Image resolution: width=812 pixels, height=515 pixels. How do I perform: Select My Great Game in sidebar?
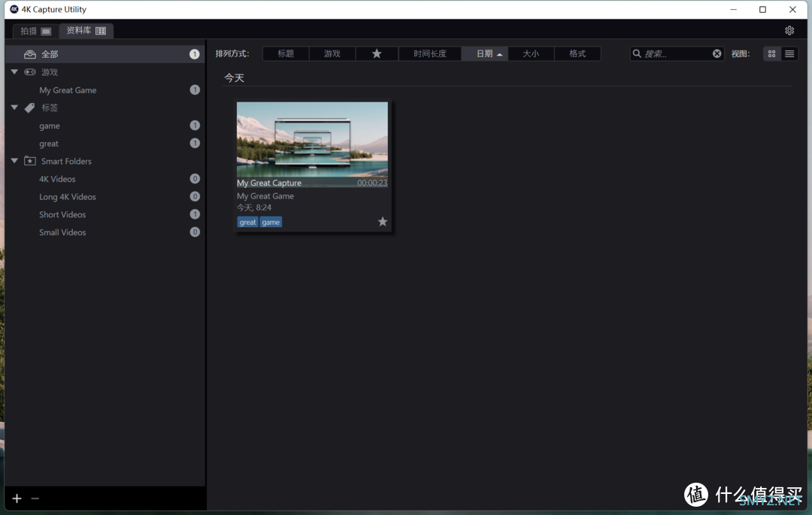tap(105, 90)
